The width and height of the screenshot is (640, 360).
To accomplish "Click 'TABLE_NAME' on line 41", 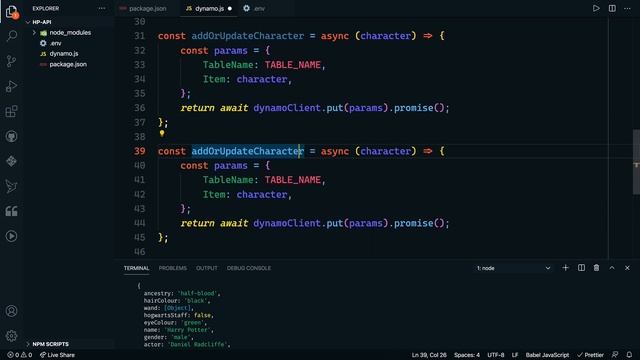I will 293,180.
